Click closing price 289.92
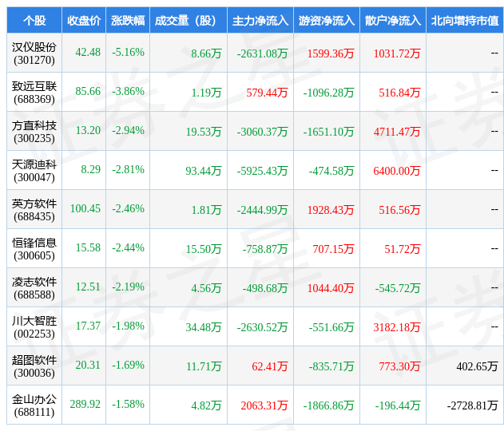Screen dimensions: 504x431 click(x=85, y=404)
